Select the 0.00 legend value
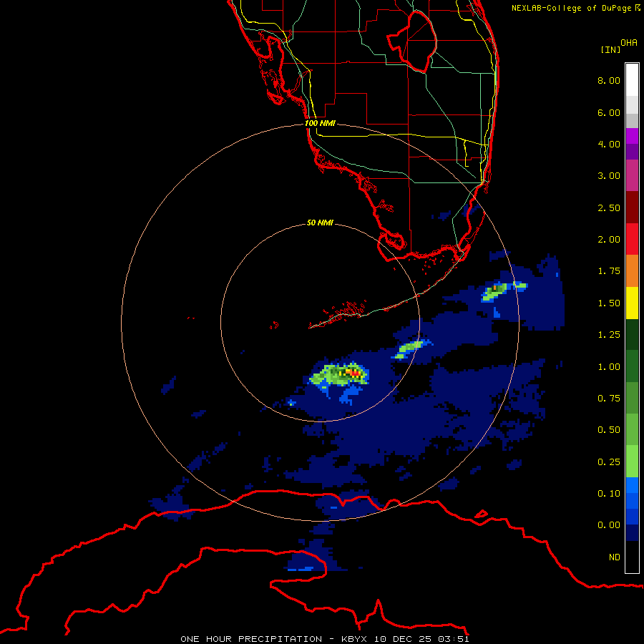Screen dimensions: 644x644 pos(609,525)
